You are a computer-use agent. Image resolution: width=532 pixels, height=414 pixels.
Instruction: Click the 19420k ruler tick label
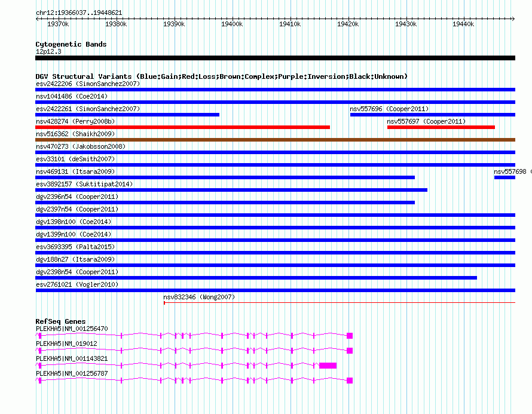pyautogui.click(x=348, y=24)
